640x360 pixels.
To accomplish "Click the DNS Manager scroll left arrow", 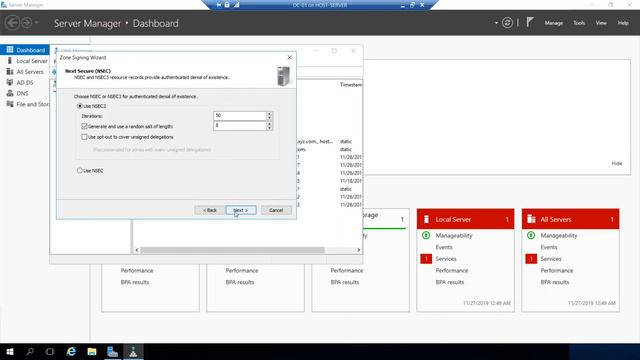I will [x=137, y=250].
